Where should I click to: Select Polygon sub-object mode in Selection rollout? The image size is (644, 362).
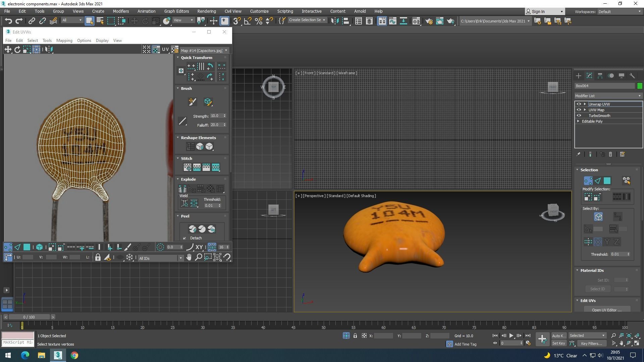point(607,181)
